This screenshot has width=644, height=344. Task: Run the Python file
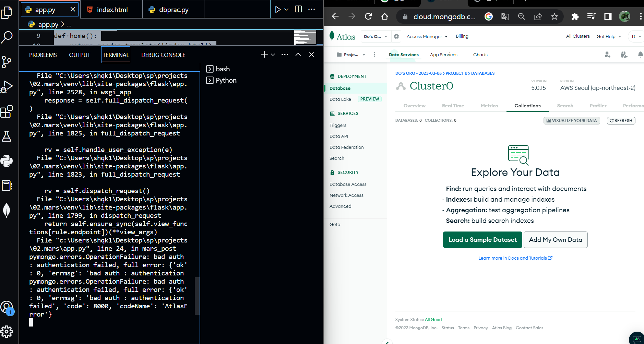pos(278,9)
